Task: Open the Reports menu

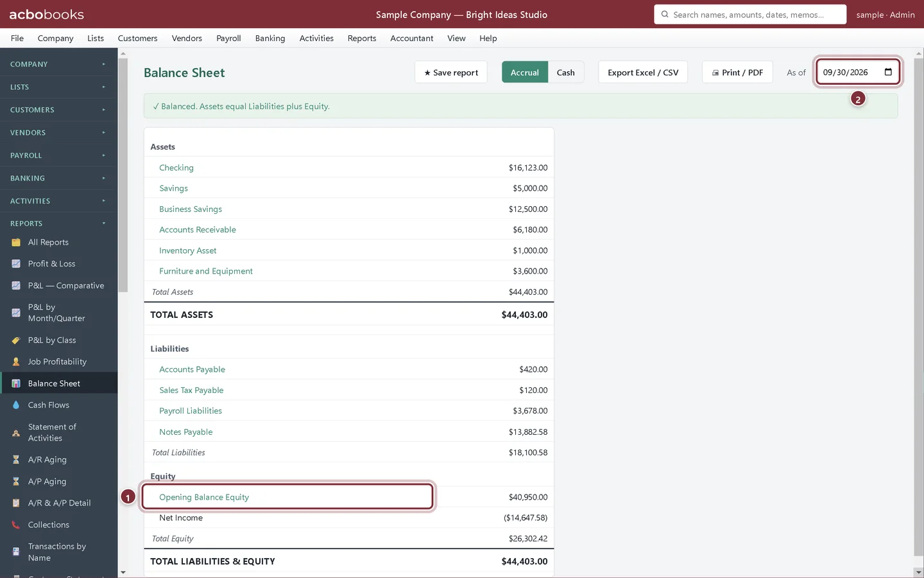Action: [x=362, y=39]
